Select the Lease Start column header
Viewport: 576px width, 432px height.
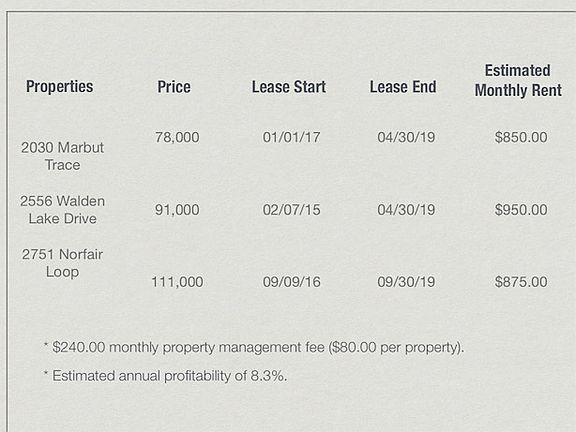[x=289, y=87]
